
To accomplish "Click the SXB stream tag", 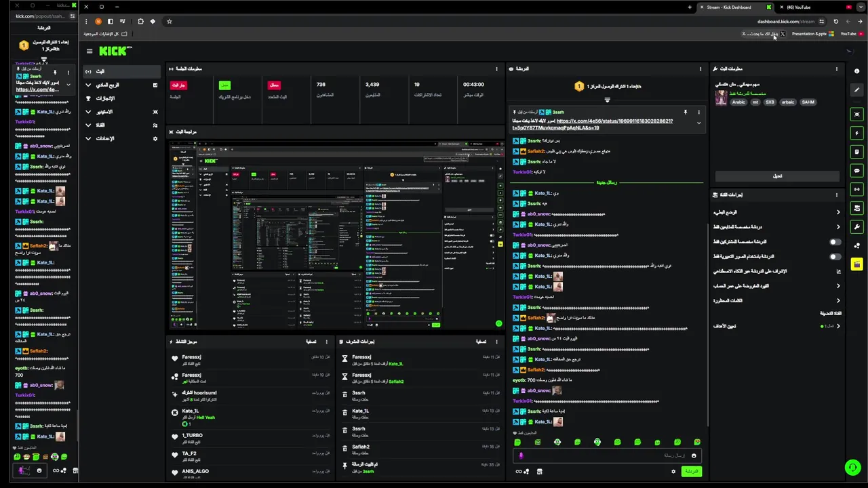I will click(770, 102).
